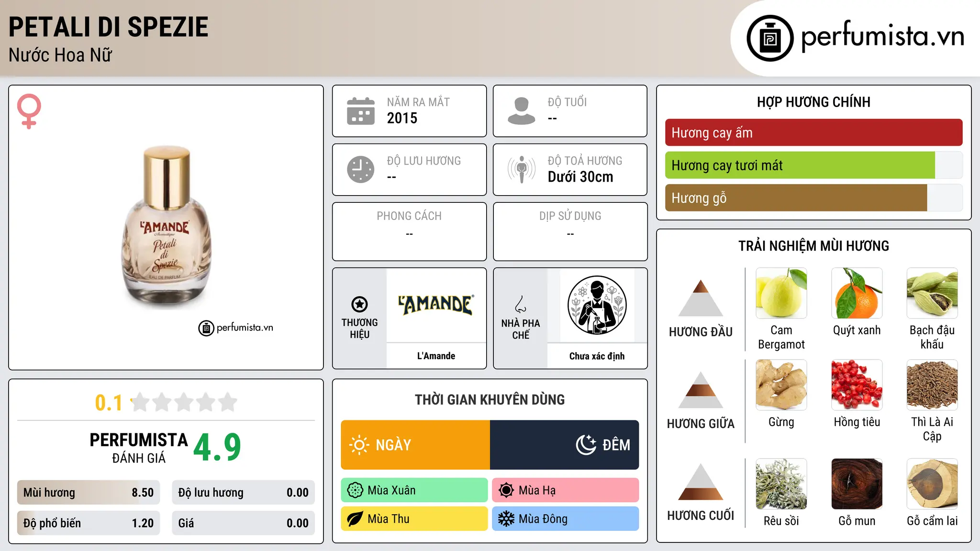Click the 0.1 user rating number
Screen dimensions: 980x551
[x=109, y=403]
